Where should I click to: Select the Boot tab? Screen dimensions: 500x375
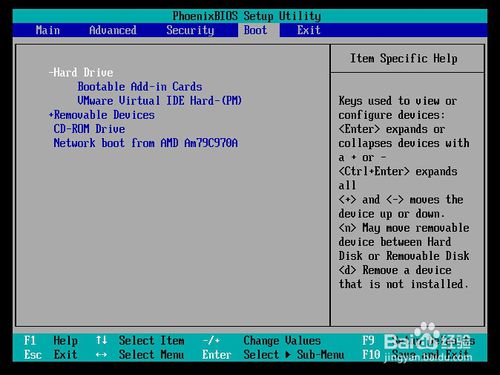coord(255,30)
